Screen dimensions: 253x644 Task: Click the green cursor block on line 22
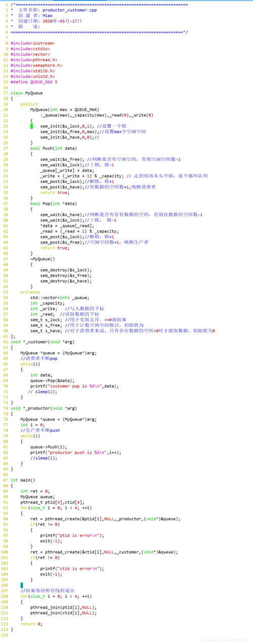coord(31,126)
